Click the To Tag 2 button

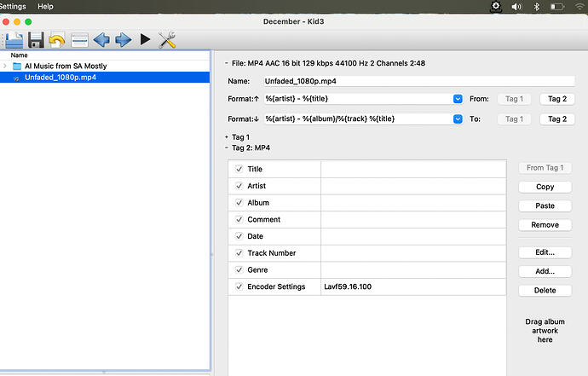click(556, 119)
